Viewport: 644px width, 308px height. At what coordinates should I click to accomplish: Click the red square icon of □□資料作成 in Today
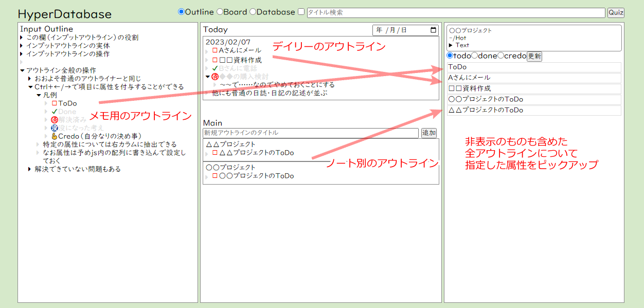click(215, 60)
